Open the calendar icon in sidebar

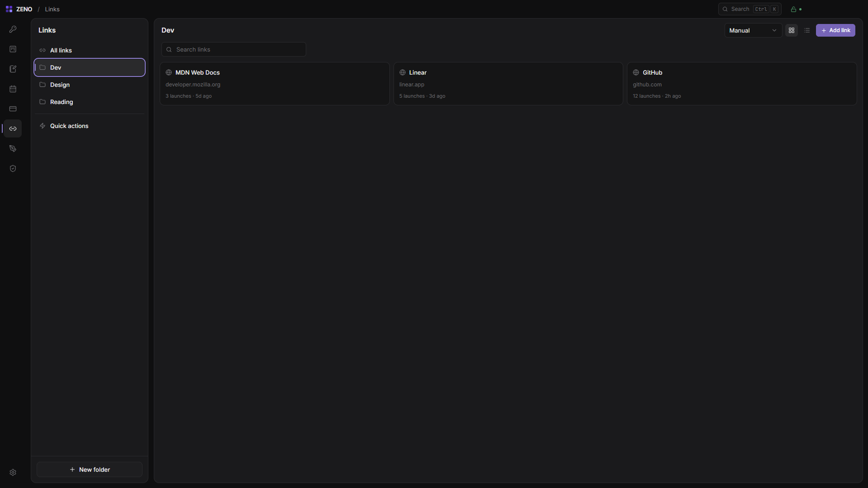(13, 89)
